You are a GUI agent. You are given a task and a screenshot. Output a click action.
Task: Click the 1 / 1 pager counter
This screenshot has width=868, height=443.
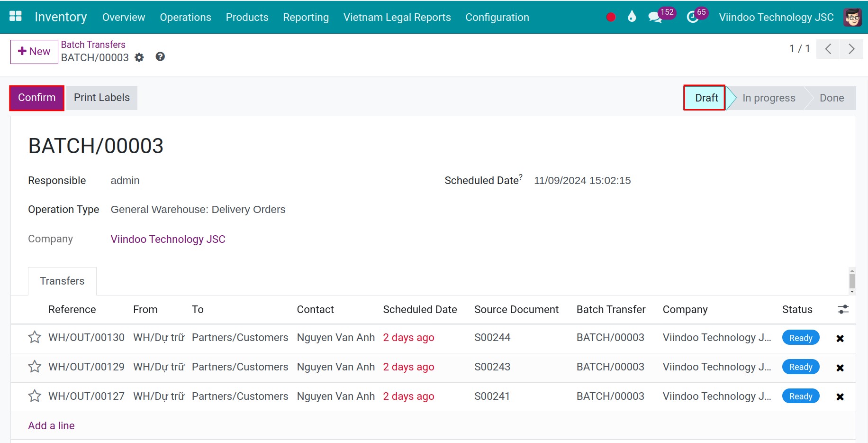click(799, 49)
